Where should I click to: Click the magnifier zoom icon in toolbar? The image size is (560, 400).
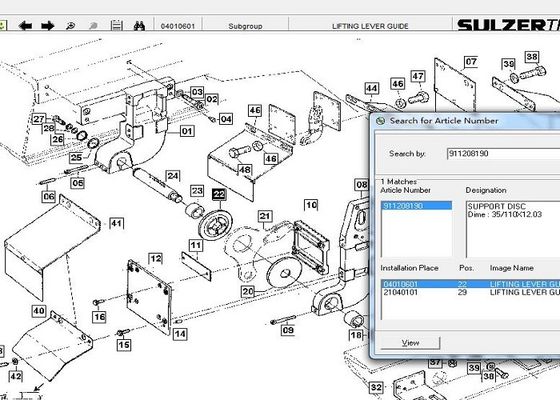70,26
